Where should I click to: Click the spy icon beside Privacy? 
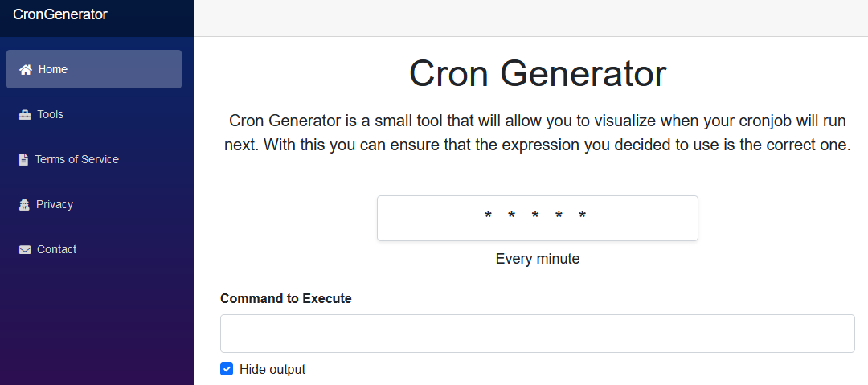24,204
